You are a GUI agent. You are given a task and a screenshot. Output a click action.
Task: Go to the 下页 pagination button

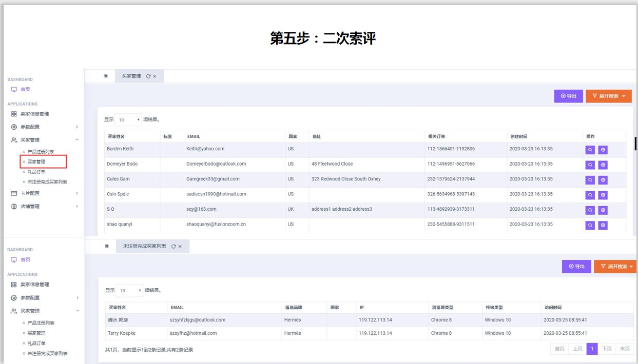point(607,349)
